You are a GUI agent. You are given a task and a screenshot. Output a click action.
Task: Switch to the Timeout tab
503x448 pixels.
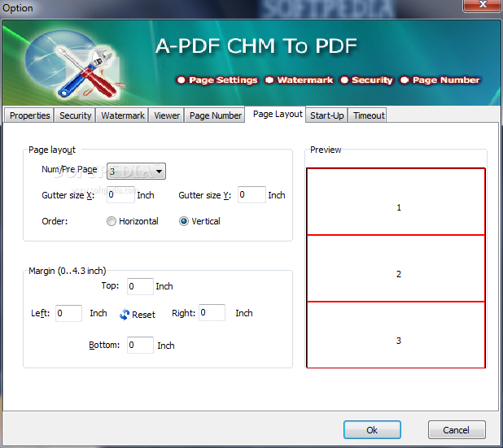pos(369,115)
